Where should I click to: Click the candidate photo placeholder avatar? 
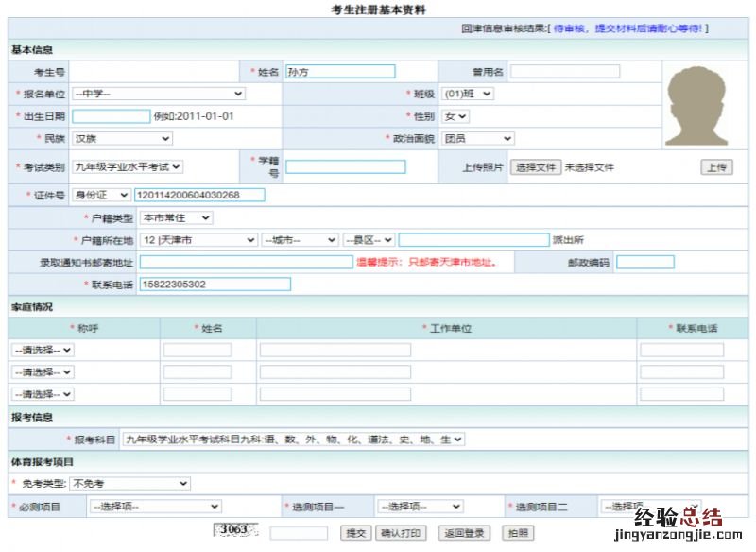coord(700,105)
